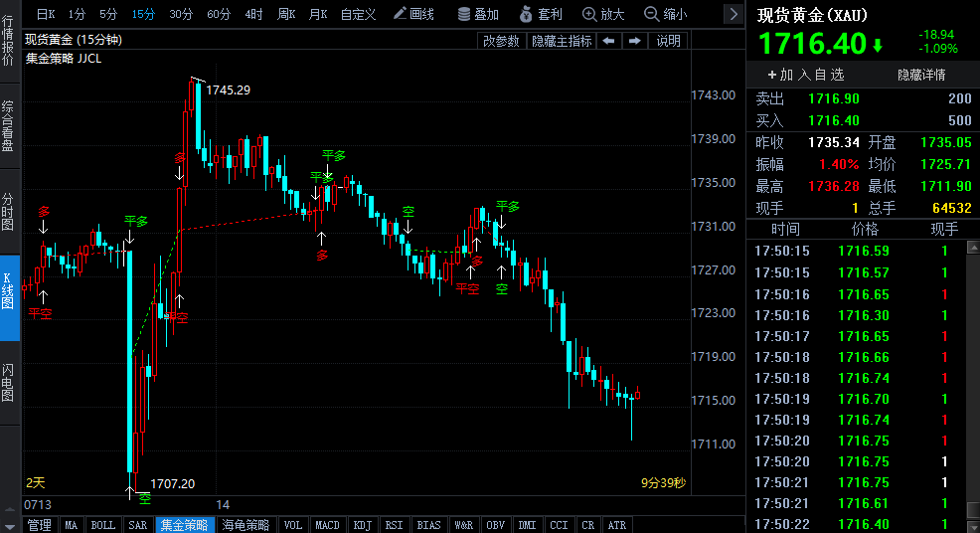980x533 pixels.
Task: Select the RSI indicator tab
Action: [394, 525]
